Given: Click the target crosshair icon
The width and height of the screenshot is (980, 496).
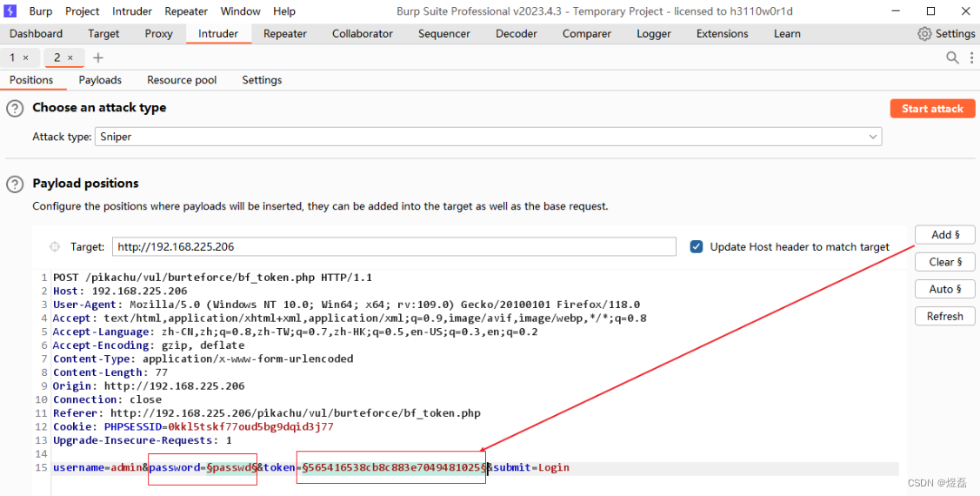Looking at the screenshot, I should (55, 247).
